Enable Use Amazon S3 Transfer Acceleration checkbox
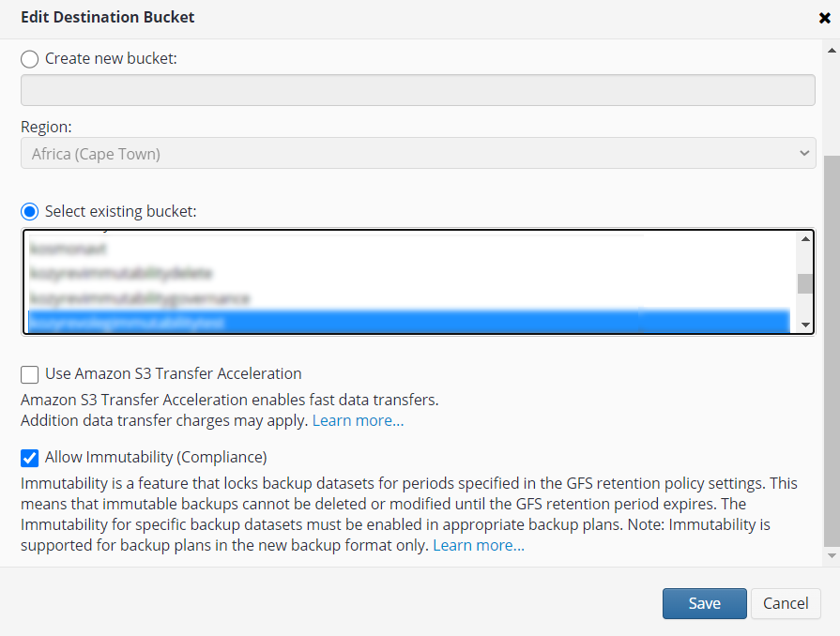840x636 pixels. (30, 374)
